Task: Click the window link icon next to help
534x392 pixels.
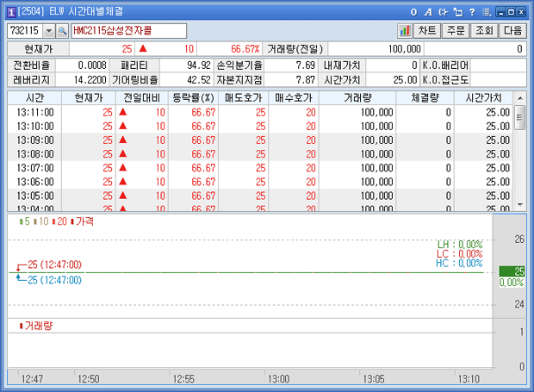Action: point(457,11)
